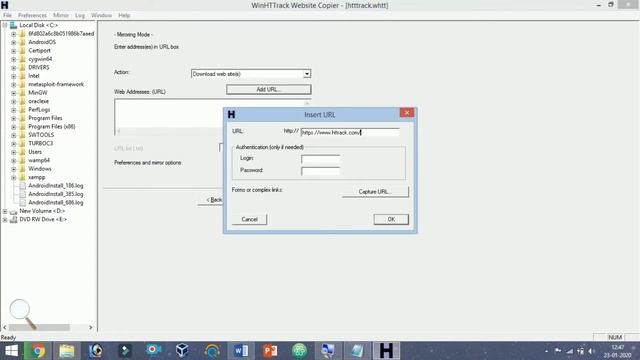Click the Local Disk C: drive icon
Screen dimensions: 640x360
(x=13, y=25)
